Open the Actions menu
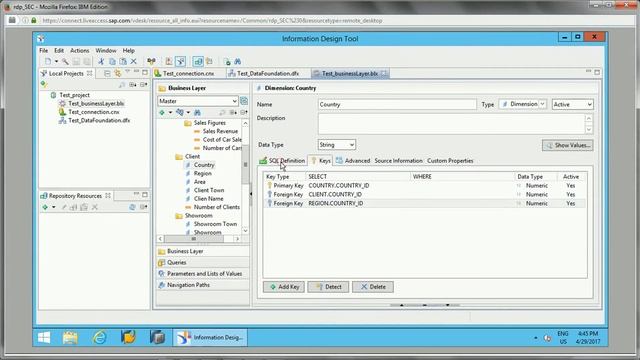 pyautogui.click(x=80, y=51)
